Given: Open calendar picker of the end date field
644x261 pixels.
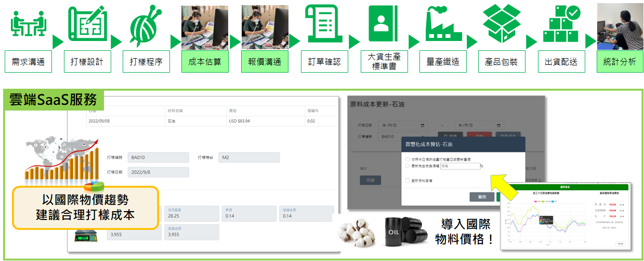Looking at the screenshot, I should [500, 125].
